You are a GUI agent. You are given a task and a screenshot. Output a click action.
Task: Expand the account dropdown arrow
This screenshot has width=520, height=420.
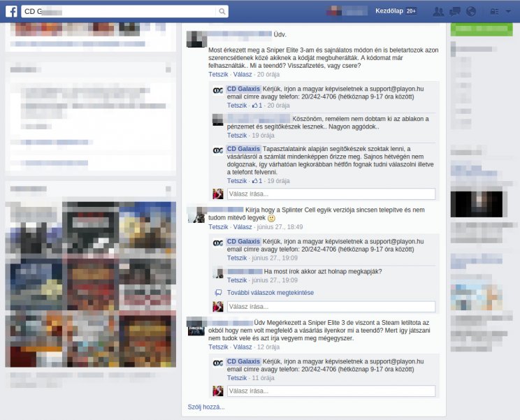[508, 12]
